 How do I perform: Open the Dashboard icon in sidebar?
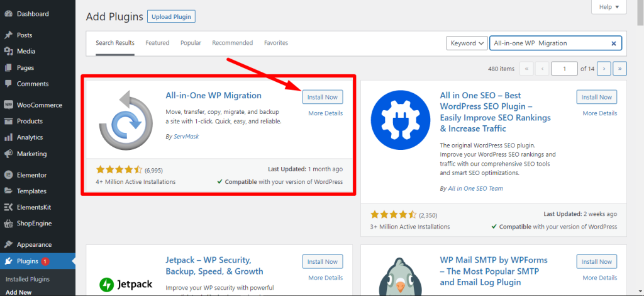click(x=8, y=14)
